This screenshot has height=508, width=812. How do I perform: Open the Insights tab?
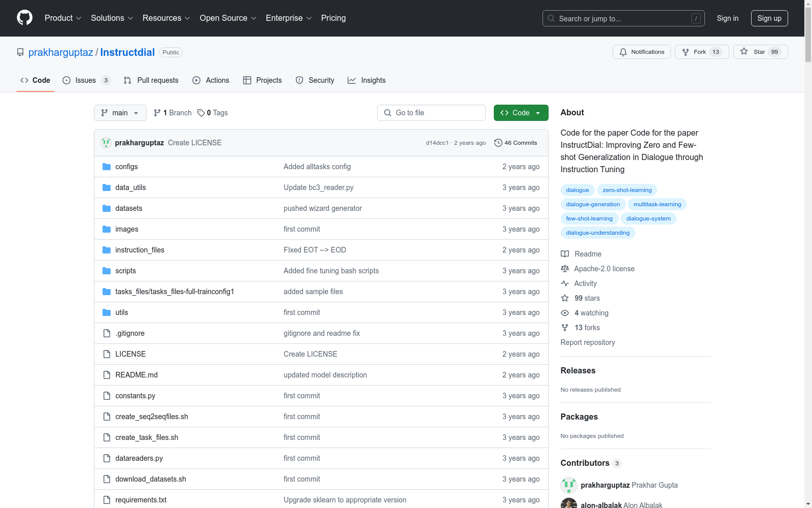tap(366, 80)
